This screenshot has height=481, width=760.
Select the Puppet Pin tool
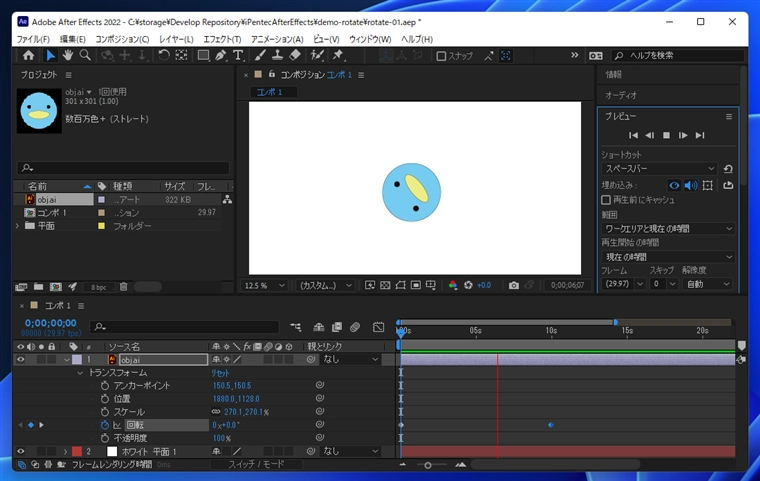[x=338, y=55]
